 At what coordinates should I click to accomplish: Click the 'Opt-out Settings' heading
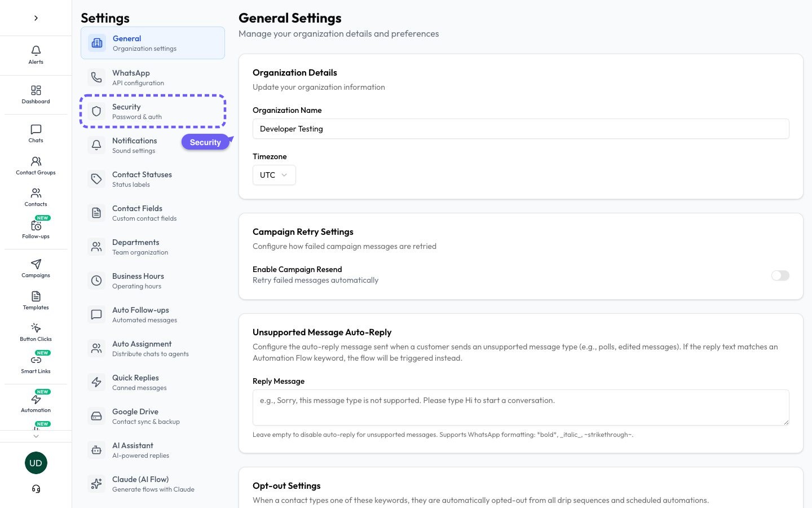tap(286, 486)
